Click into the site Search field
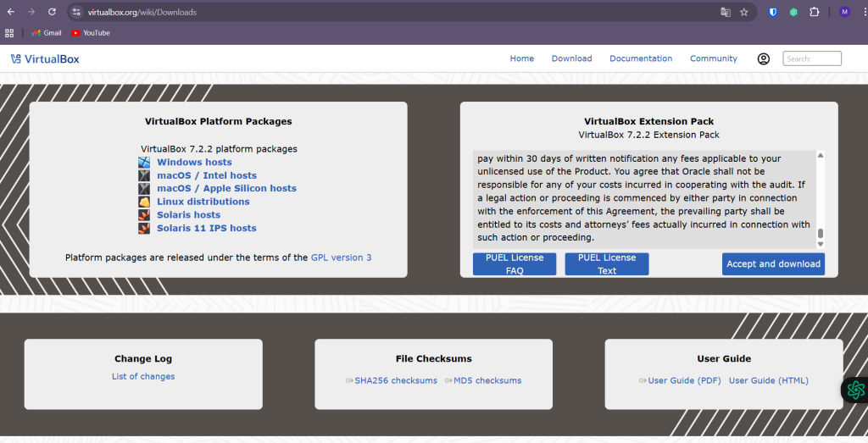 pyautogui.click(x=811, y=58)
